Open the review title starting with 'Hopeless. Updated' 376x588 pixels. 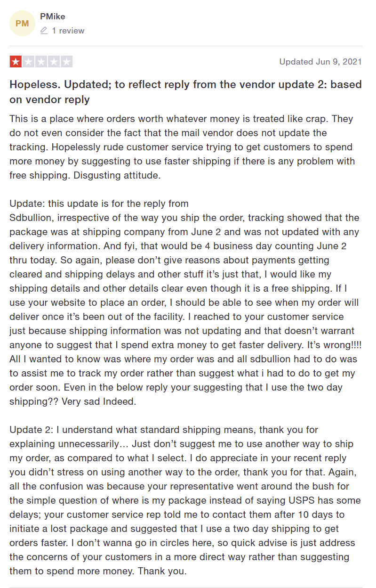pyautogui.click(x=185, y=92)
